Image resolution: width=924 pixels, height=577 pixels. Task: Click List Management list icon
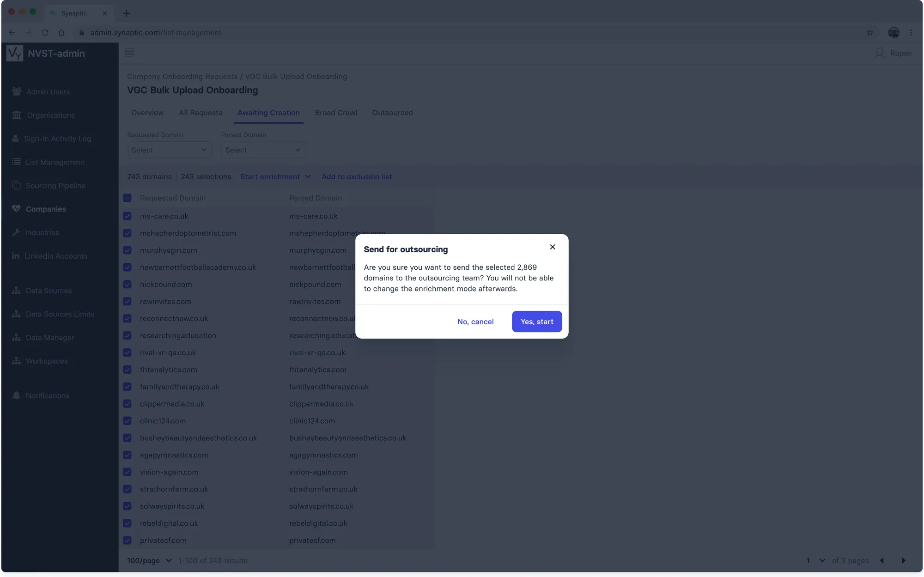(x=16, y=162)
